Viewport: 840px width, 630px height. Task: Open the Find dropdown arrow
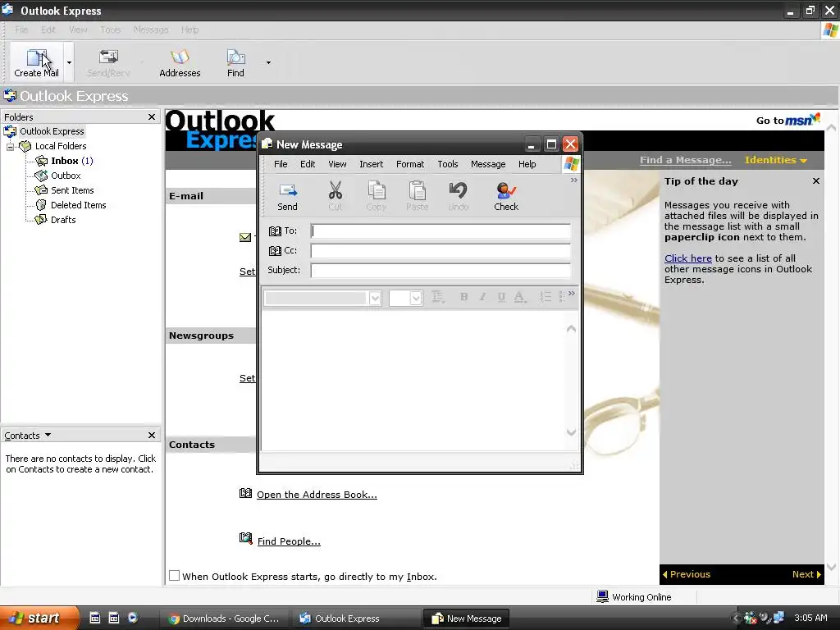point(268,62)
